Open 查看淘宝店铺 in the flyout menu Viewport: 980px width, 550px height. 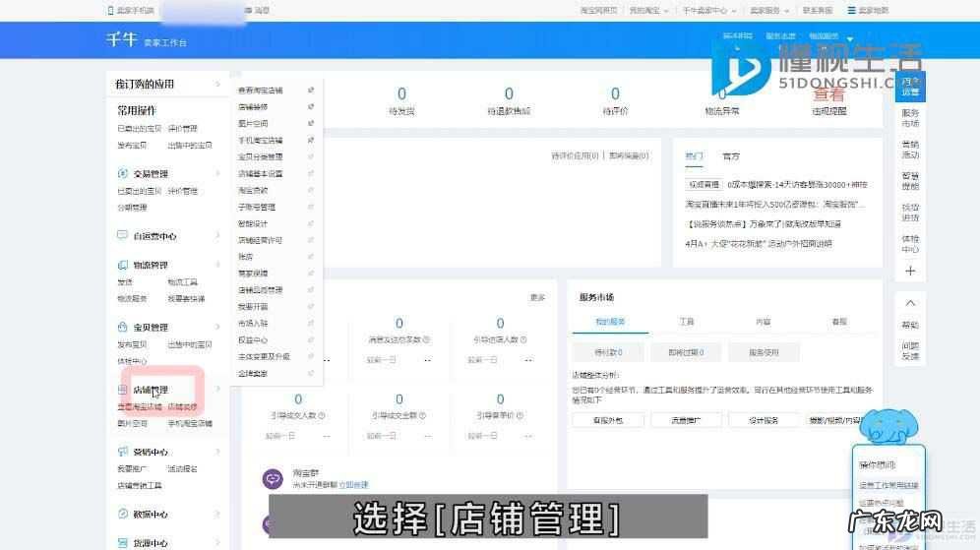click(x=260, y=90)
